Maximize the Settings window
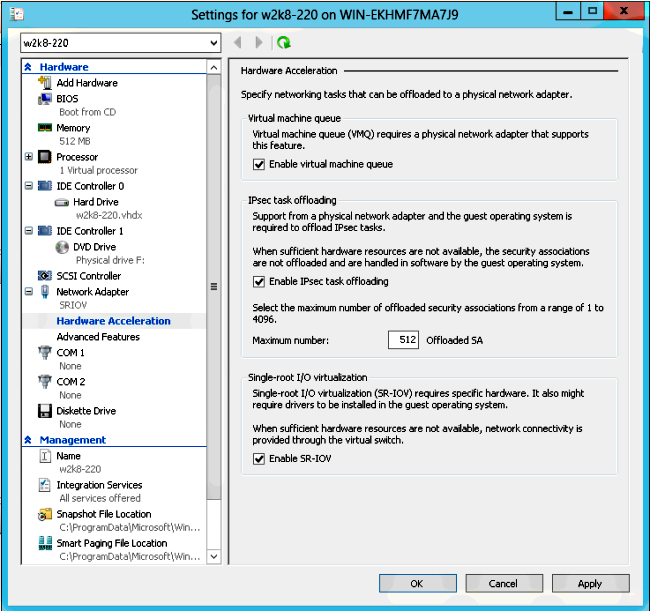Viewport: 650px width, 611px height. pos(592,11)
